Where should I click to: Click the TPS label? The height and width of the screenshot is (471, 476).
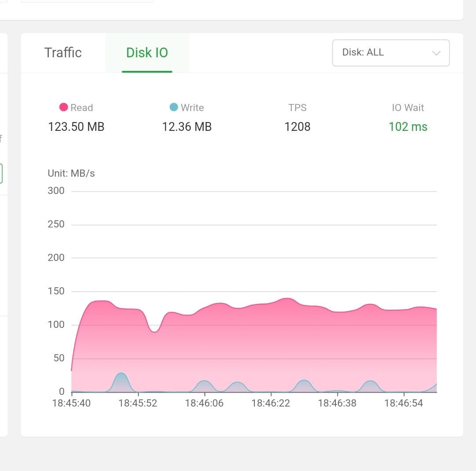[x=297, y=108]
